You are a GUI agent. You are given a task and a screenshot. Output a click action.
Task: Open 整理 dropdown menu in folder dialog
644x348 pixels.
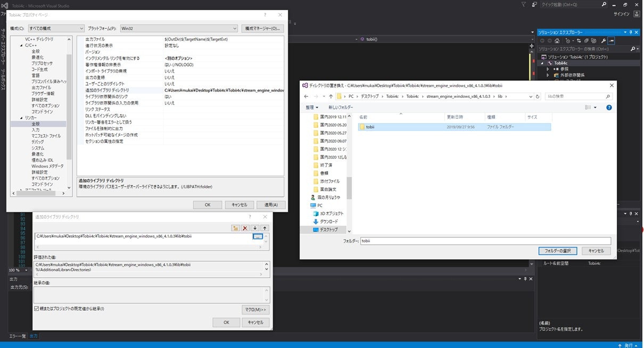[x=312, y=107]
